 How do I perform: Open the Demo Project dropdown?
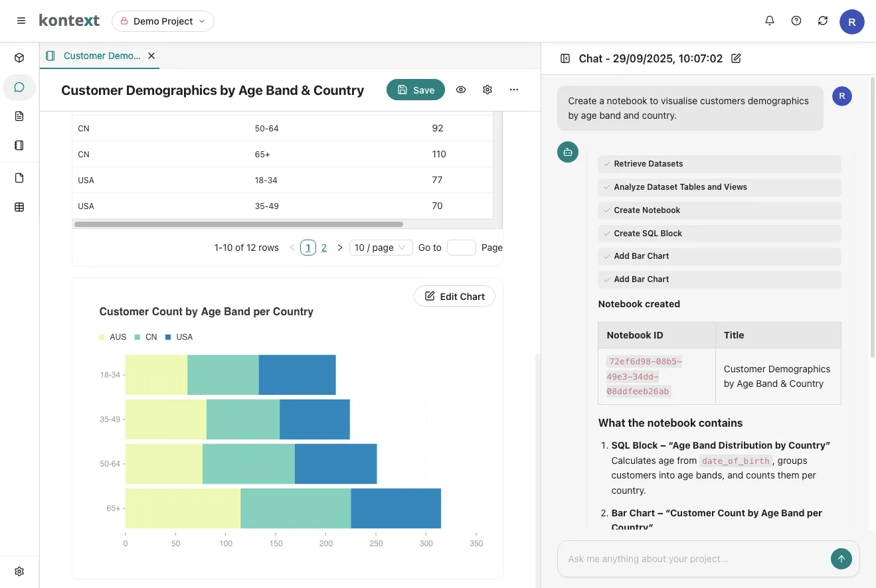(x=163, y=21)
